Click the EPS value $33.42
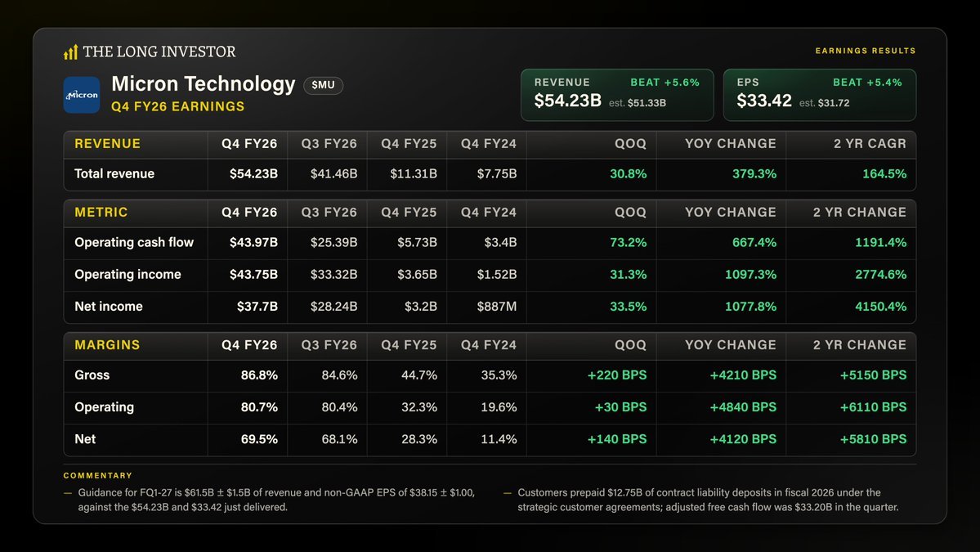Viewport: 980px width, 552px height. (763, 101)
